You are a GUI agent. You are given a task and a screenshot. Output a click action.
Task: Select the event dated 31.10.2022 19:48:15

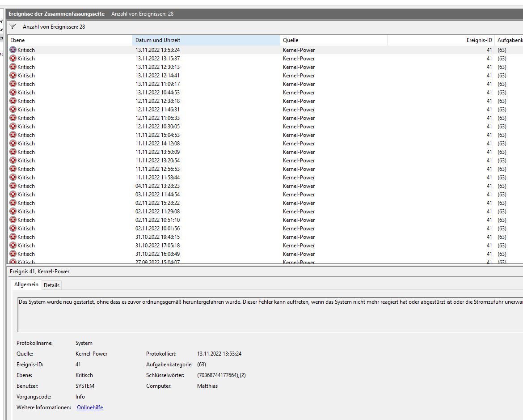tap(157, 237)
